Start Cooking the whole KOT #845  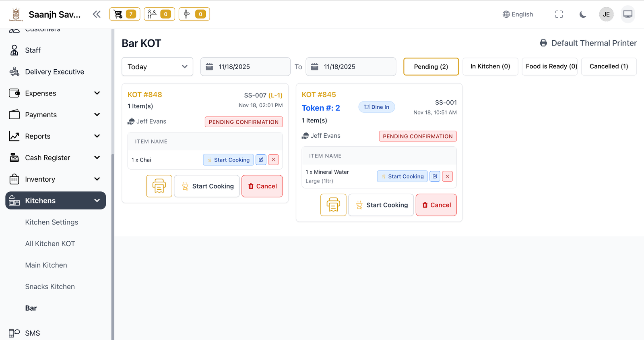coord(381,205)
